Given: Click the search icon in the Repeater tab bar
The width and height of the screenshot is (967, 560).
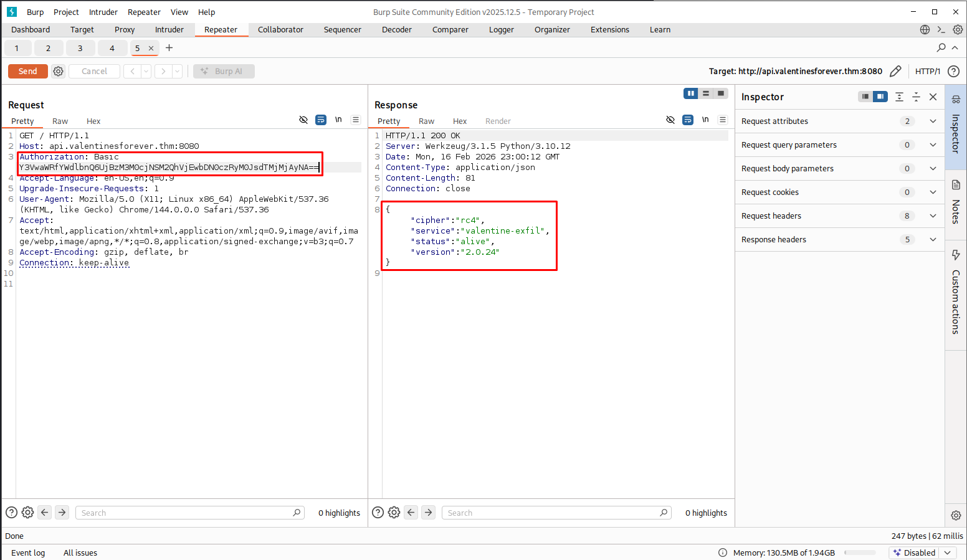Looking at the screenshot, I should pos(941,48).
